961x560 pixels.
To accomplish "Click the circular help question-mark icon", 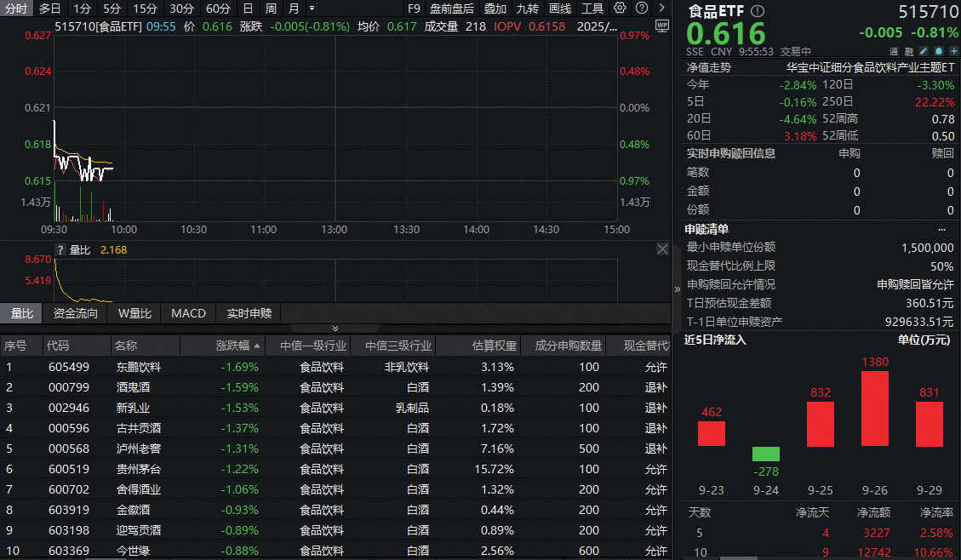I will (641, 9).
